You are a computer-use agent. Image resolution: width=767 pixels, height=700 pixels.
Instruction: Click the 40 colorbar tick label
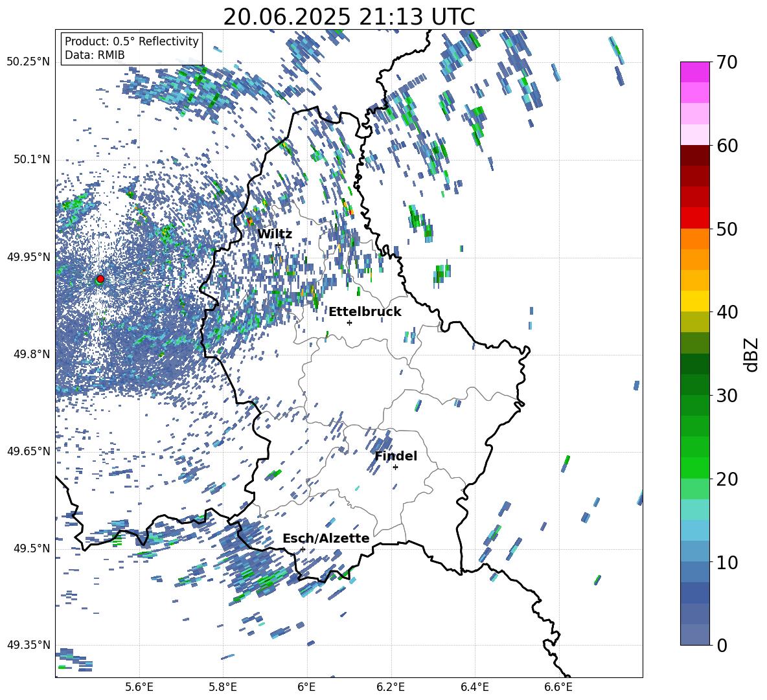[x=727, y=312]
